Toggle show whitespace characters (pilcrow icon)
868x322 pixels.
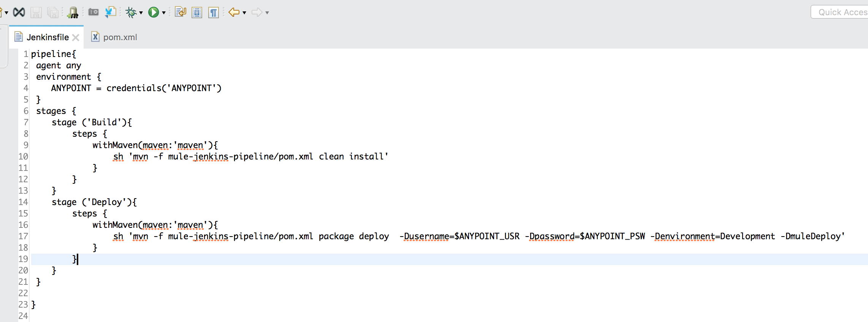214,13
